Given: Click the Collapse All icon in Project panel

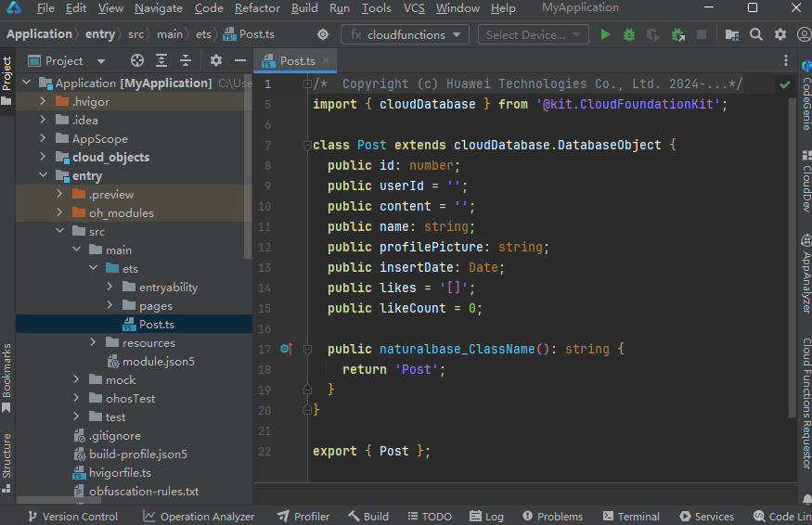Looking at the screenshot, I should tap(186, 60).
